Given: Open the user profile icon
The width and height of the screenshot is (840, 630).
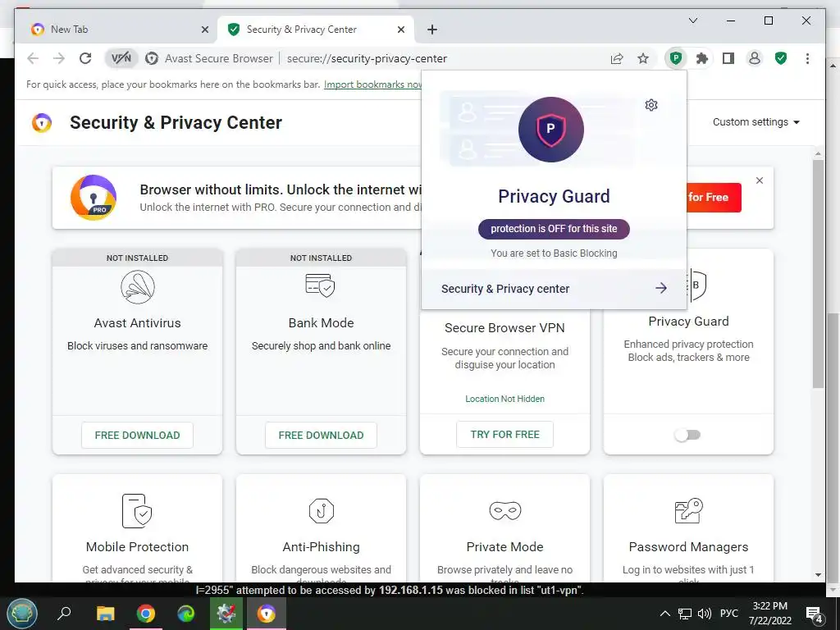Looking at the screenshot, I should (x=755, y=58).
